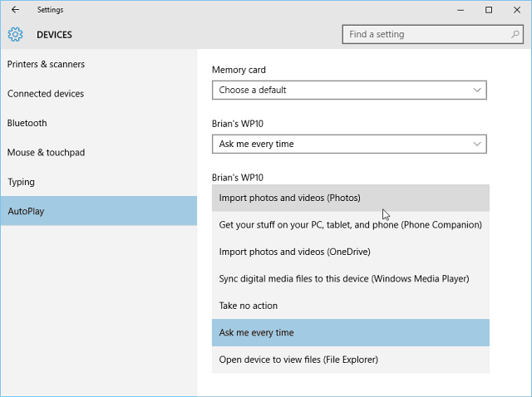Select Import photos and videos (Photos)
The width and height of the screenshot is (532, 397).
(351, 198)
